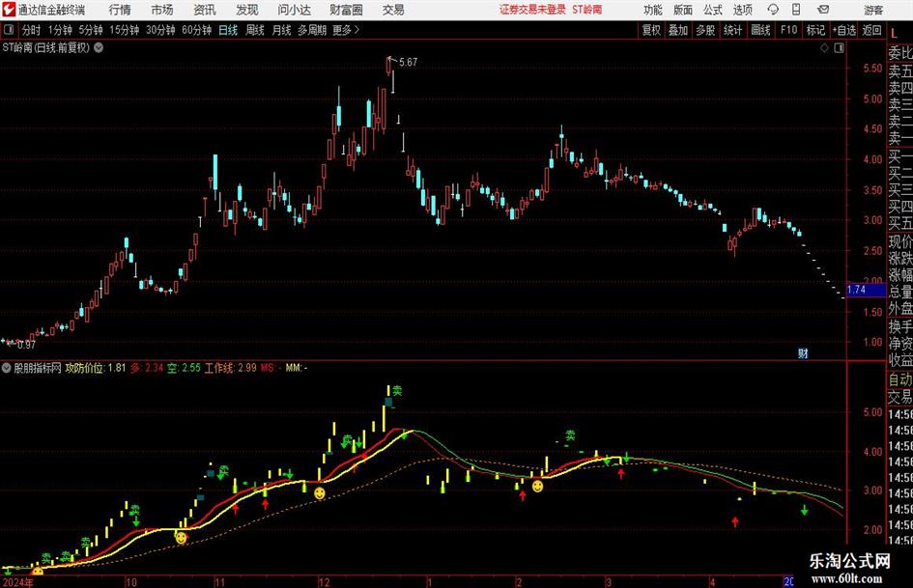This screenshot has height=588, width=913.
Task: Open the F10 company info button
Action: tap(788, 30)
